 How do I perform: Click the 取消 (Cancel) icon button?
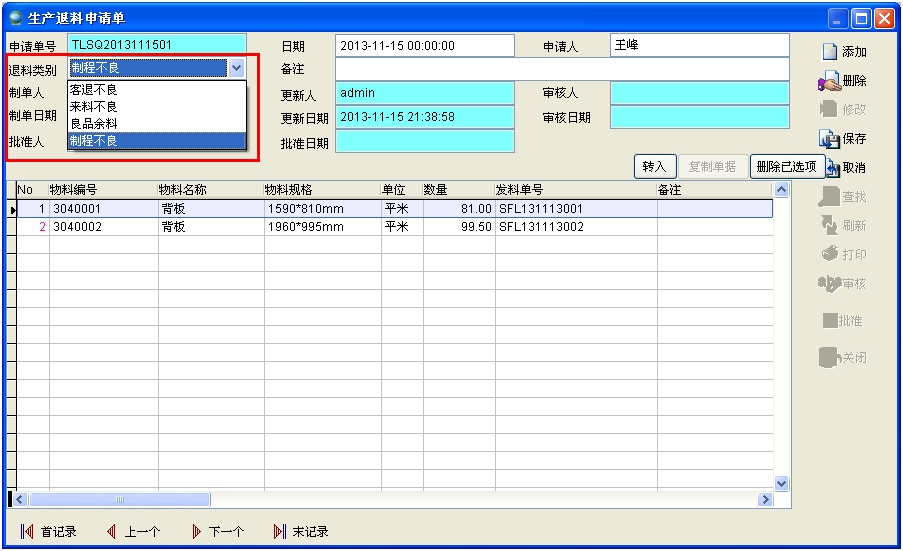(846, 168)
